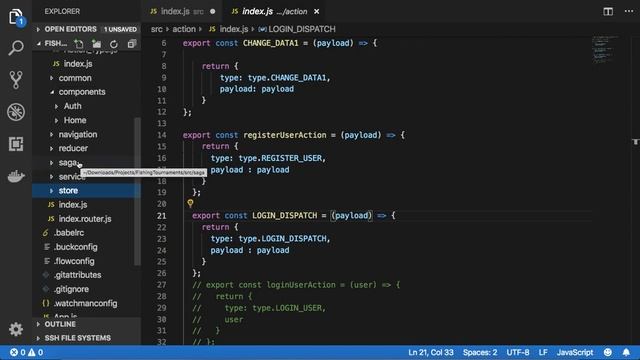Open the Explorer view in activity bar

[16, 18]
